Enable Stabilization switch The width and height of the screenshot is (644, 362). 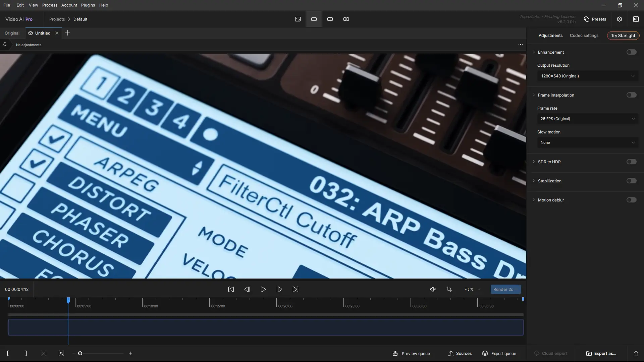coord(631,181)
